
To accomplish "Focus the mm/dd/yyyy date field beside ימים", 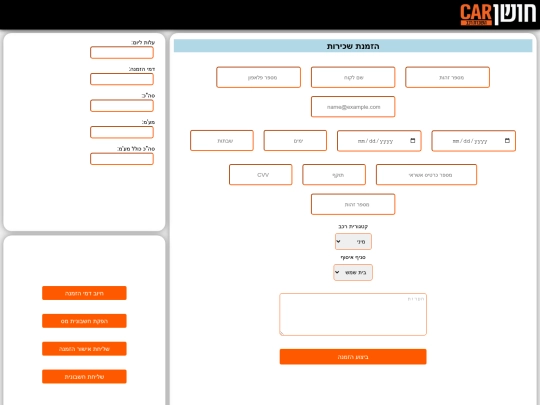I will [379, 141].
